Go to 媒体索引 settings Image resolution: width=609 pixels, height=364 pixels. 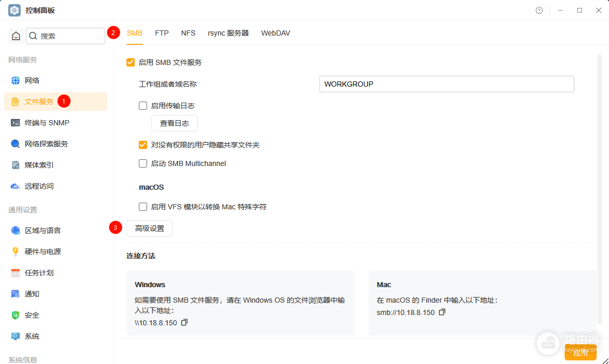(x=56, y=165)
